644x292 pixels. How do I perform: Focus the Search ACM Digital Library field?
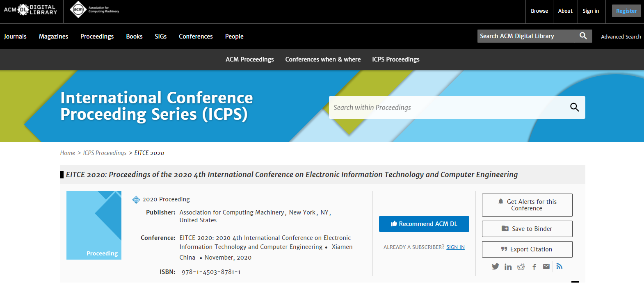[x=525, y=36]
